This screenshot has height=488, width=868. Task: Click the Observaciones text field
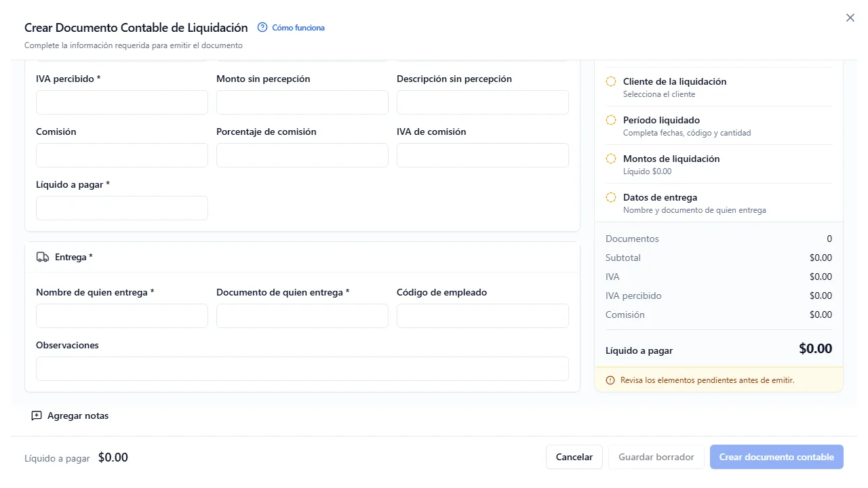(x=302, y=369)
